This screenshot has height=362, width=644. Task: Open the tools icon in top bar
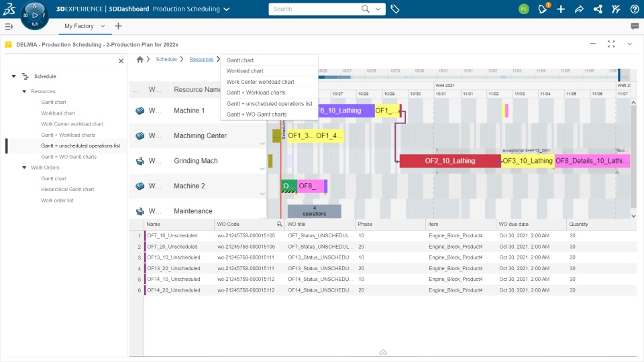coord(616,9)
